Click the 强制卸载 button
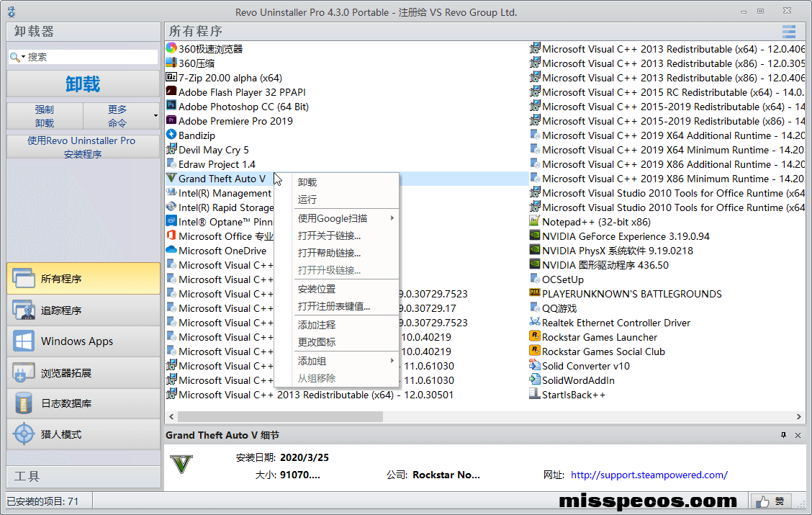Image resolution: width=812 pixels, height=515 pixels. (45, 116)
